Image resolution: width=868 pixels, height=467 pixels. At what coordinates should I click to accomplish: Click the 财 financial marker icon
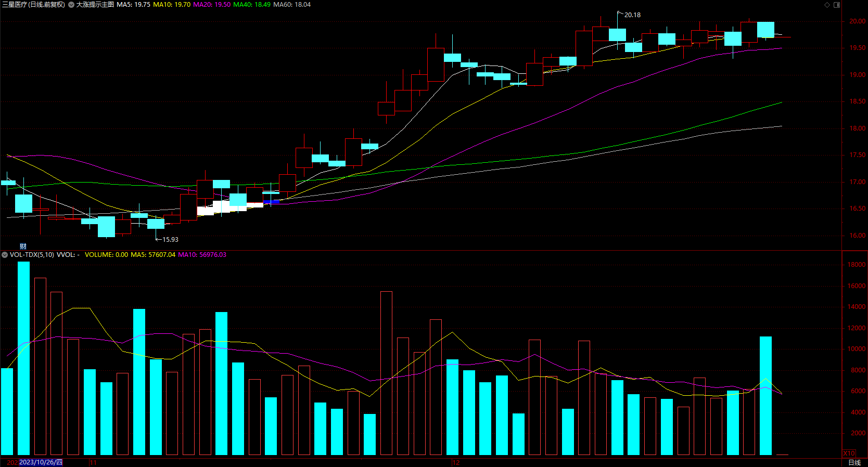tap(23, 247)
